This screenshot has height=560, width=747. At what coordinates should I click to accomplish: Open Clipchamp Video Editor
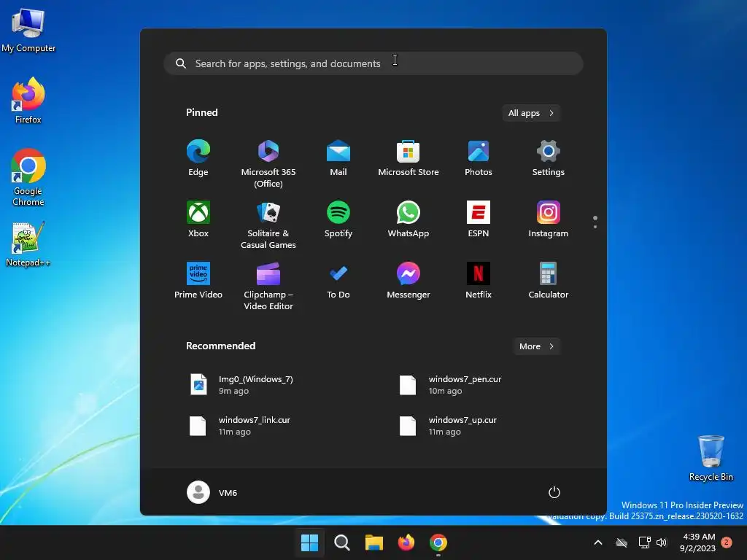[x=268, y=286]
